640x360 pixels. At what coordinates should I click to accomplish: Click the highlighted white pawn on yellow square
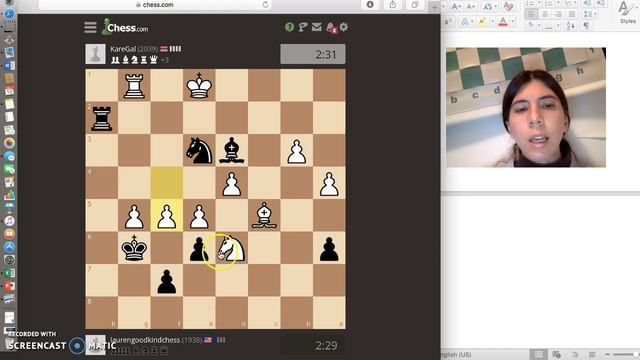tap(167, 216)
